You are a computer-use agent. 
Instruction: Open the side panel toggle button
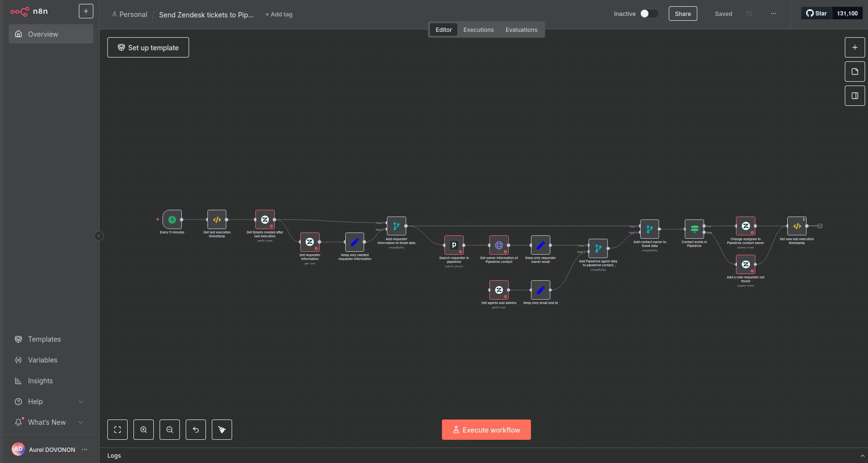click(x=855, y=96)
